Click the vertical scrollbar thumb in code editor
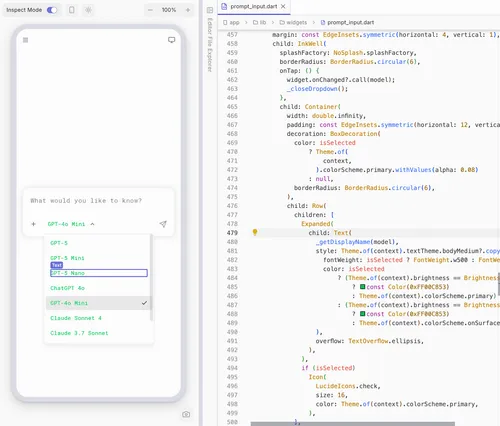 tap(499, 284)
